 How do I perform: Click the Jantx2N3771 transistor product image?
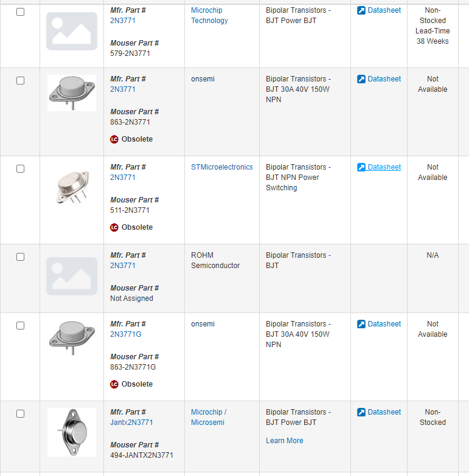(x=72, y=432)
